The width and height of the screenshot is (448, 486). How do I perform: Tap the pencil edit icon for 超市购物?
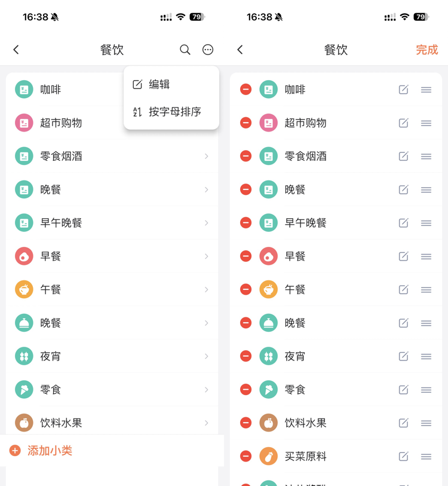(404, 123)
